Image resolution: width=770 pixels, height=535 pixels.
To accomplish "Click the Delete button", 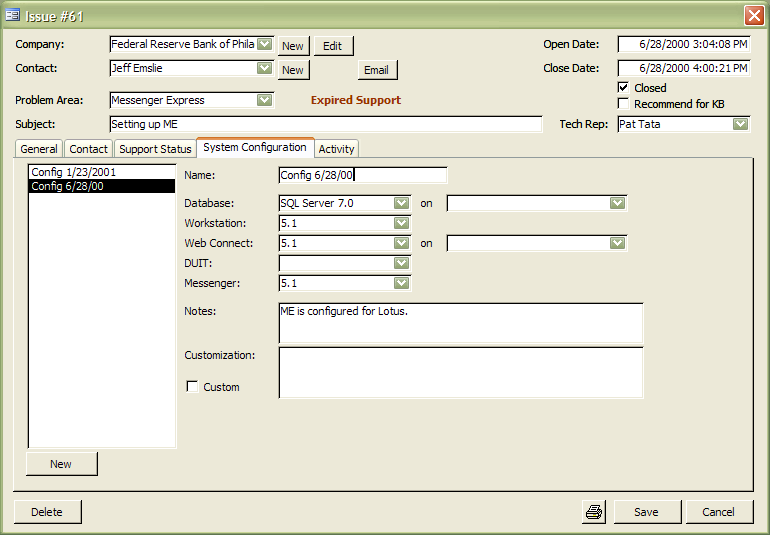I will click(x=47, y=512).
